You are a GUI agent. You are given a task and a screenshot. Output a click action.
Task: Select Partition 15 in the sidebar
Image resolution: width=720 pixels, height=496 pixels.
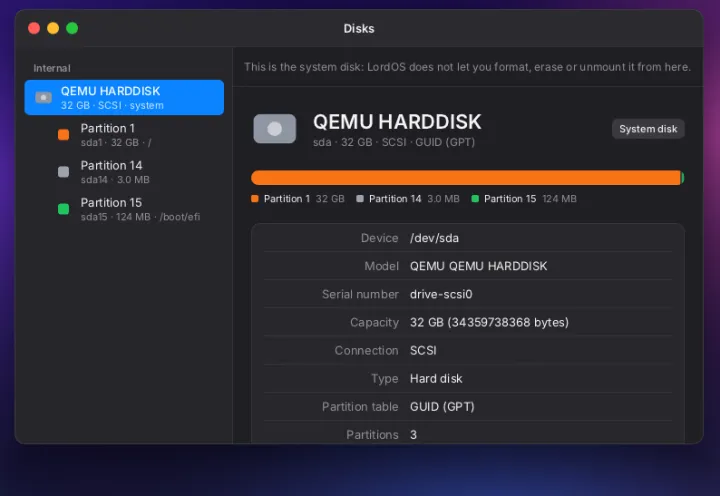[x=124, y=209]
